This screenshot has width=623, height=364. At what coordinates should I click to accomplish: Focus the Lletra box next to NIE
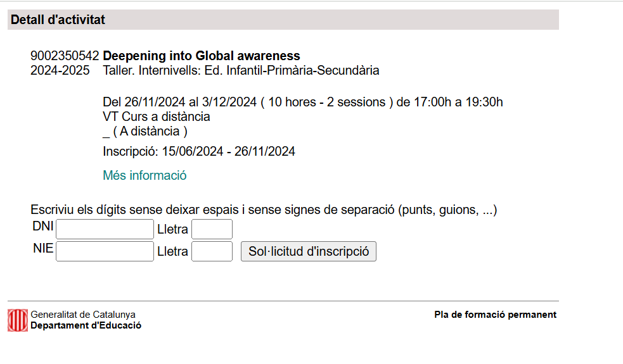(x=212, y=251)
